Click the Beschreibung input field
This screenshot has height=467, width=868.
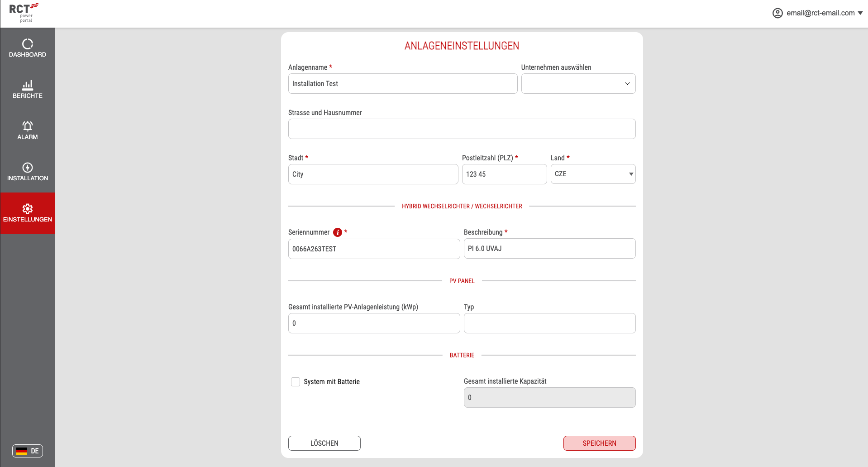(549, 249)
